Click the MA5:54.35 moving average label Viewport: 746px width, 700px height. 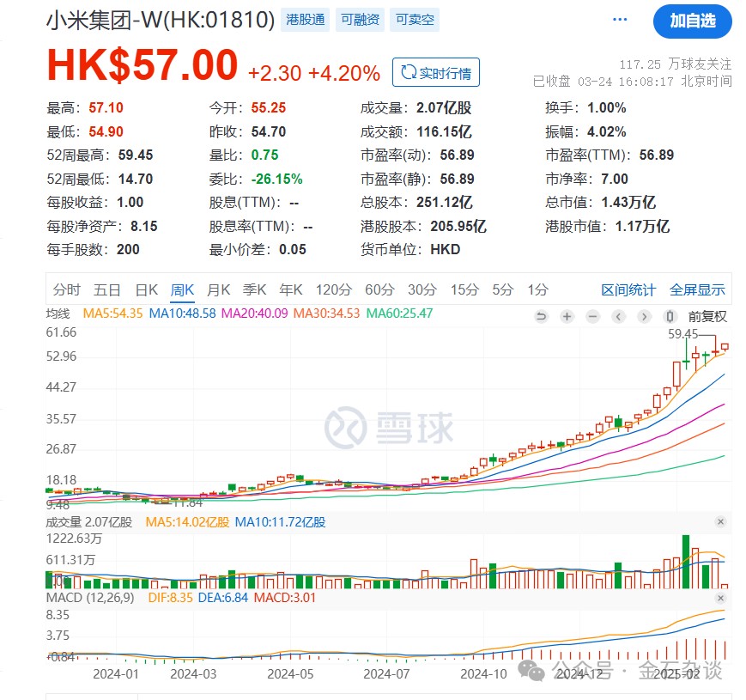(x=112, y=313)
